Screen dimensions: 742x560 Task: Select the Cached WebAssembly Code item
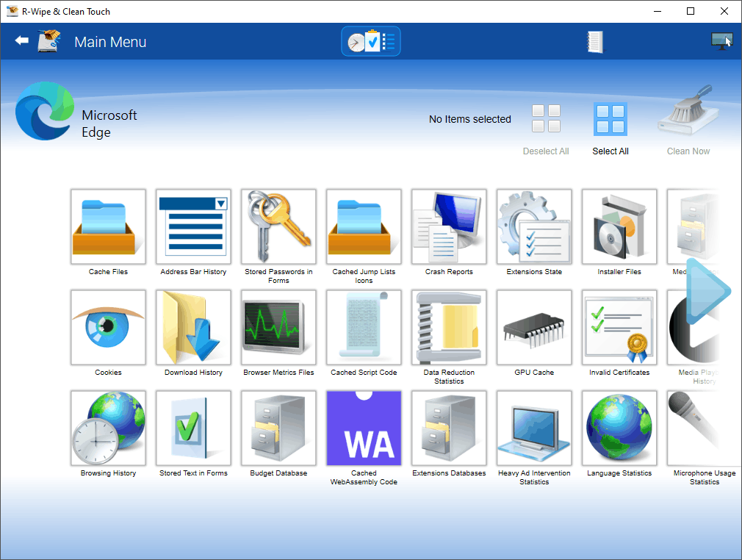pyautogui.click(x=364, y=428)
